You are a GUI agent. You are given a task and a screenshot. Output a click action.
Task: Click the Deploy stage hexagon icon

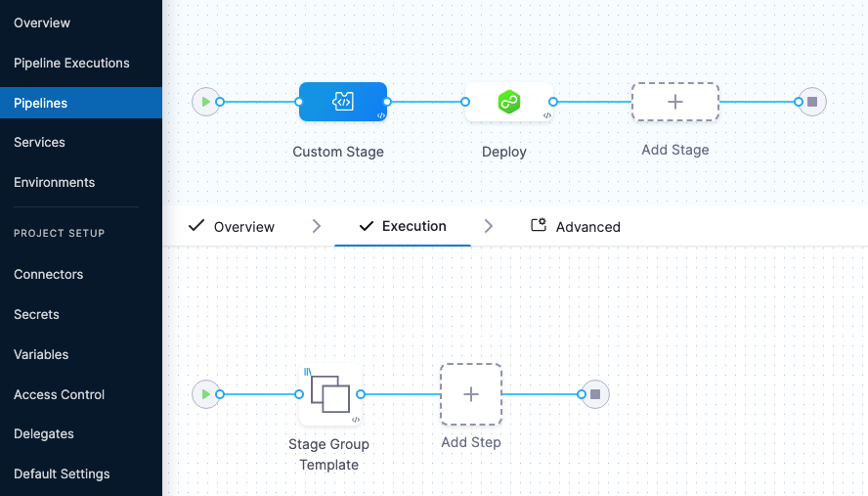(x=508, y=102)
